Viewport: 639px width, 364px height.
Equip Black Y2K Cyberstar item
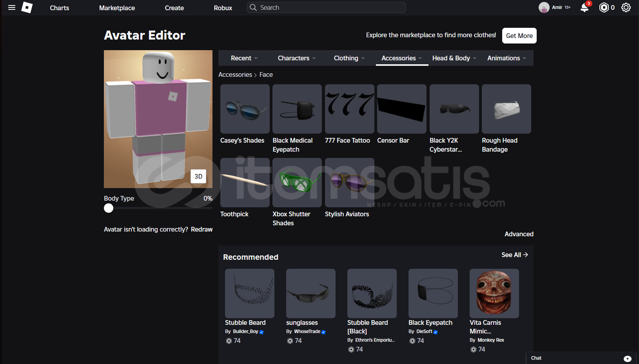[454, 109]
